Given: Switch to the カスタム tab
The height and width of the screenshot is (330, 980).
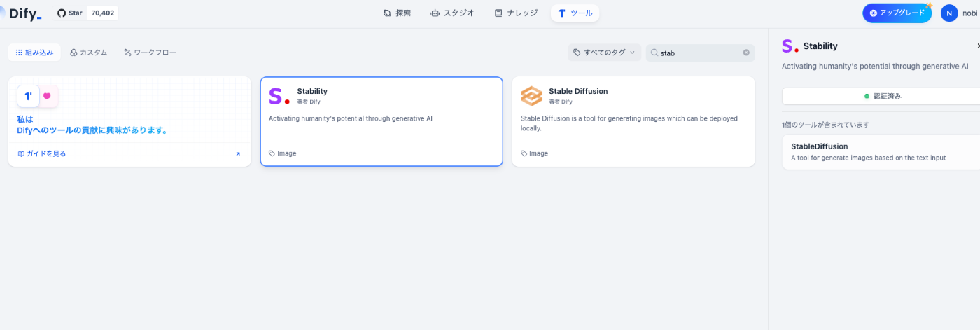Looking at the screenshot, I should point(89,53).
